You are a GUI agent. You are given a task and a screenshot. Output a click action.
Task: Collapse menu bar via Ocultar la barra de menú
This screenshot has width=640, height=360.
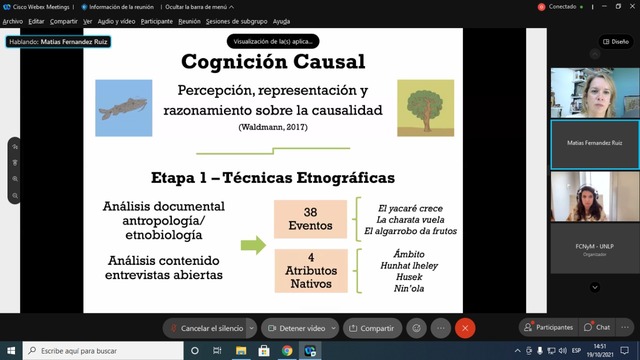click(200, 7)
